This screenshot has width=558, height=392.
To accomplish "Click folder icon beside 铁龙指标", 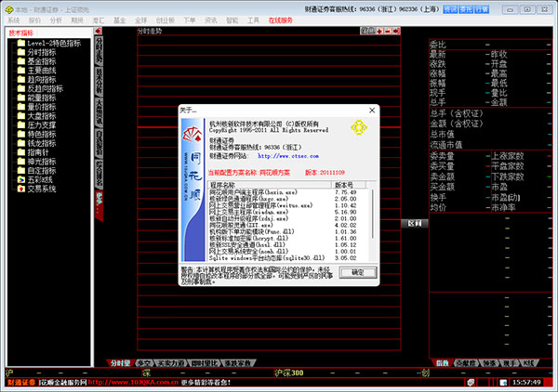I will click(x=21, y=143).
